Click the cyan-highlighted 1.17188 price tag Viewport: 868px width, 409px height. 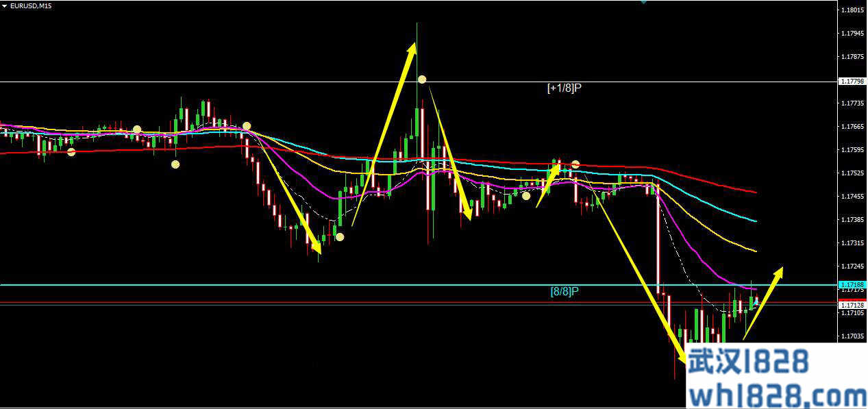852,284
